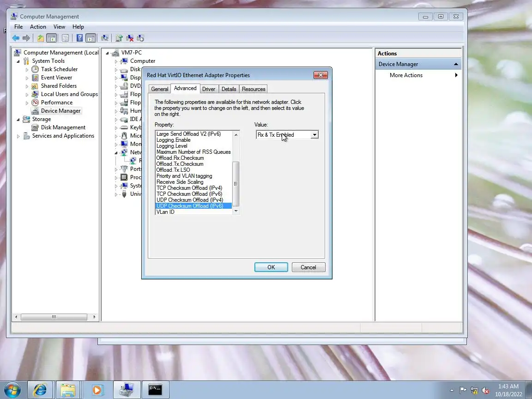Click the Computer Management taskbar button

127,389
